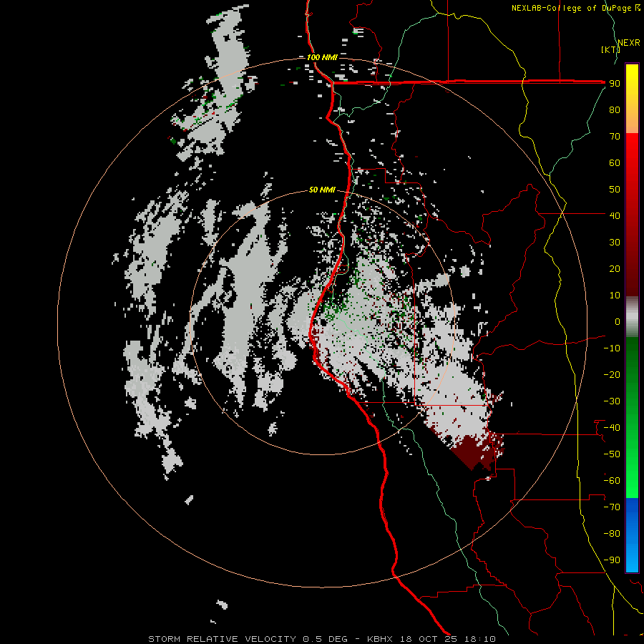The image size is (644, 644).
Task: Select the -40 value on velocity scale
Action: (x=612, y=428)
